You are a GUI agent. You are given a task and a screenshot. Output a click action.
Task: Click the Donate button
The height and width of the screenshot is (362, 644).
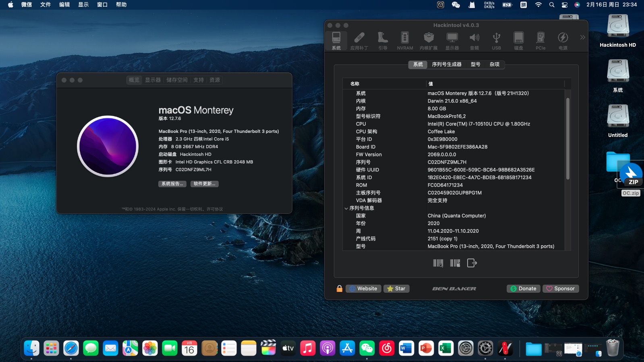[x=523, y=288]
